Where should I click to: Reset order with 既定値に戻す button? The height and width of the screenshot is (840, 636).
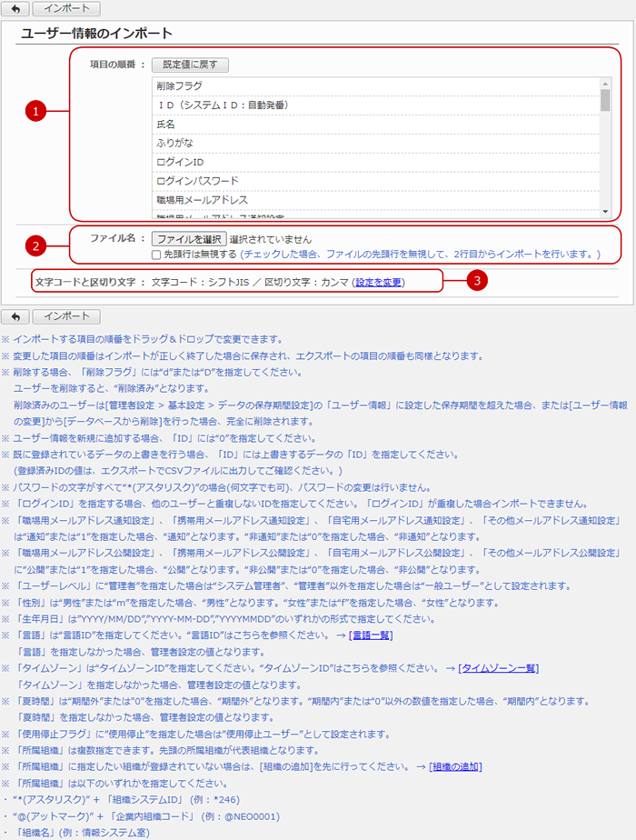point(190,65)
